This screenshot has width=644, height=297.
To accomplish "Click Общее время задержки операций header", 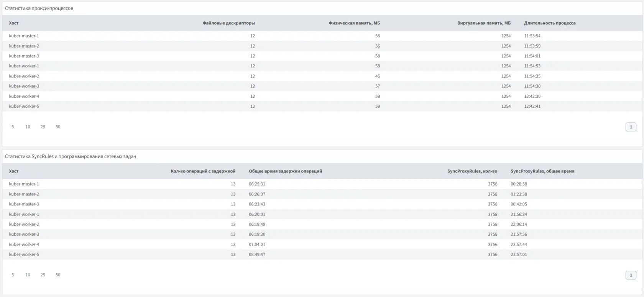I will click(285, 171).
